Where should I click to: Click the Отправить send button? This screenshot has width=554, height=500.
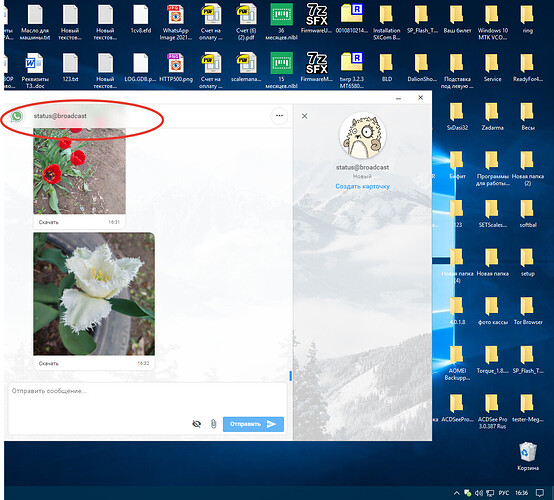[x=253, y=424]
